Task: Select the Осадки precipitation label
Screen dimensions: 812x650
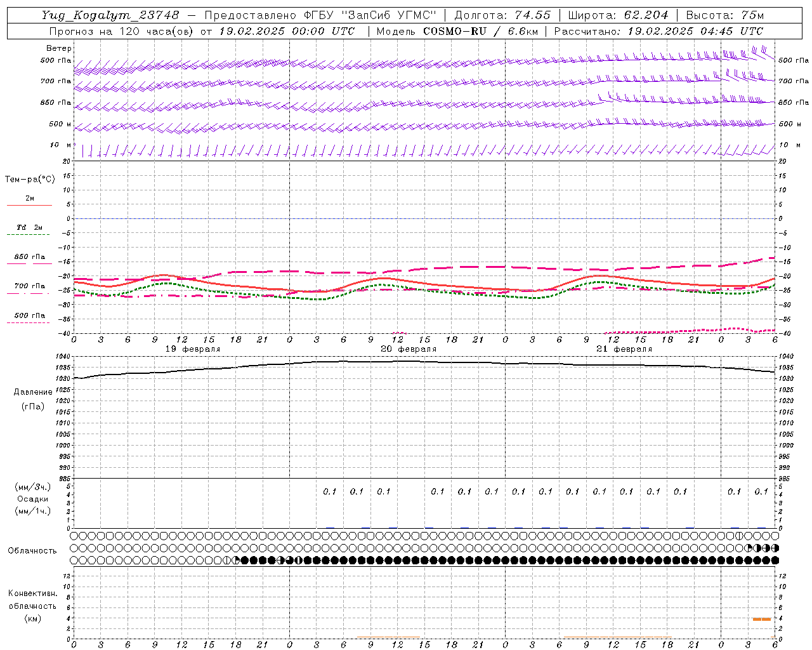Action: [x=33, y=499]
